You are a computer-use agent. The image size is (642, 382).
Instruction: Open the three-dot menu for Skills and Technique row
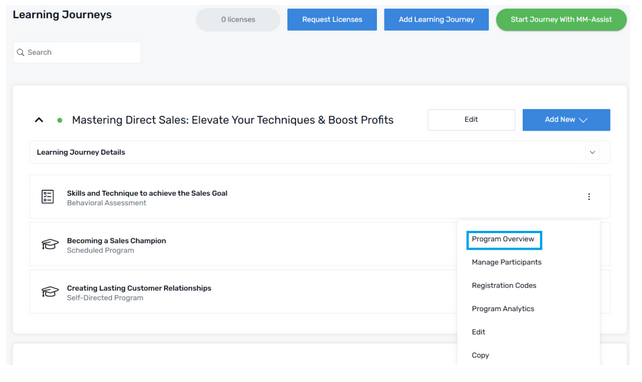(589, 197)
